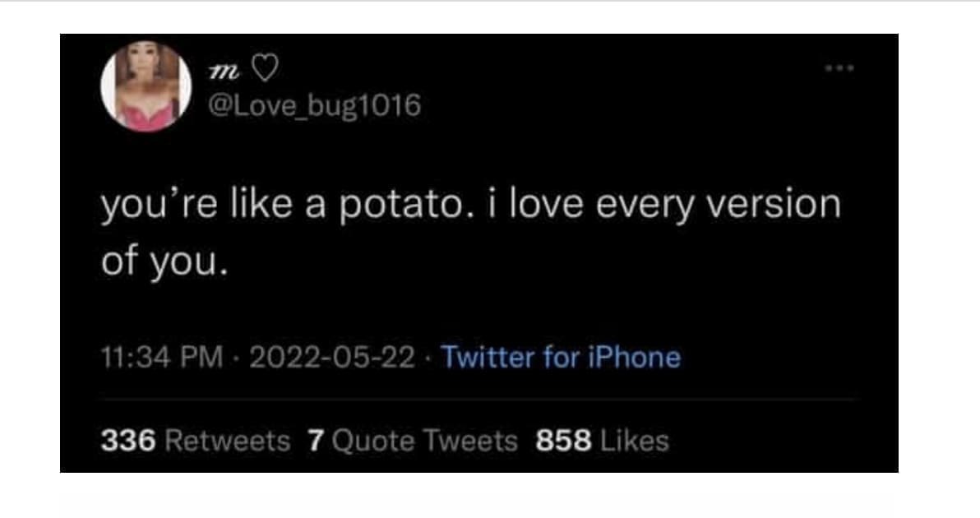980x518 pixels.
Task: View the 336 Retweets list
Action: (195, 441)
